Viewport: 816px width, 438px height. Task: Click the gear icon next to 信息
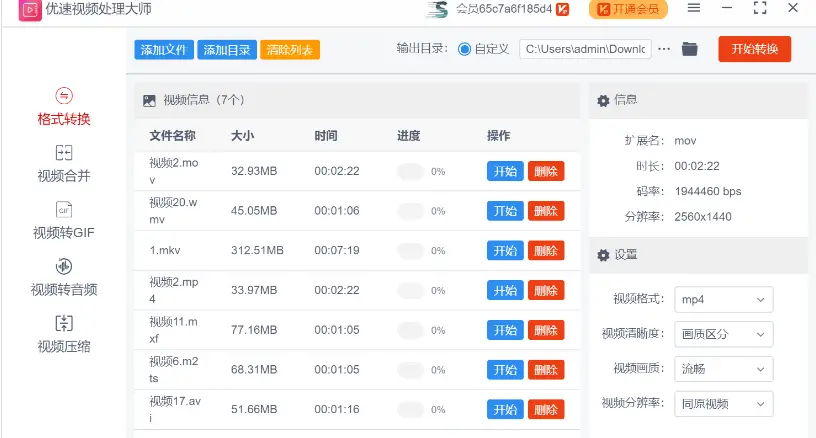pos(603,100)
